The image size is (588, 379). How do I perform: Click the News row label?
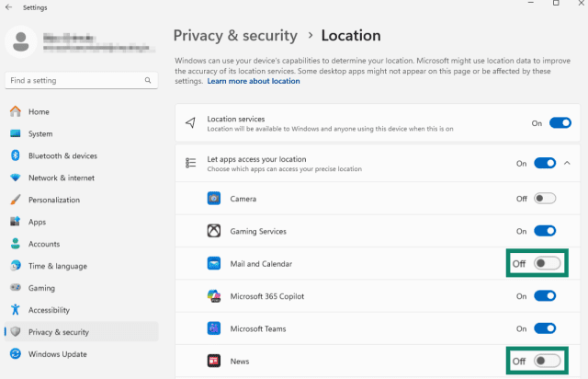240,361
